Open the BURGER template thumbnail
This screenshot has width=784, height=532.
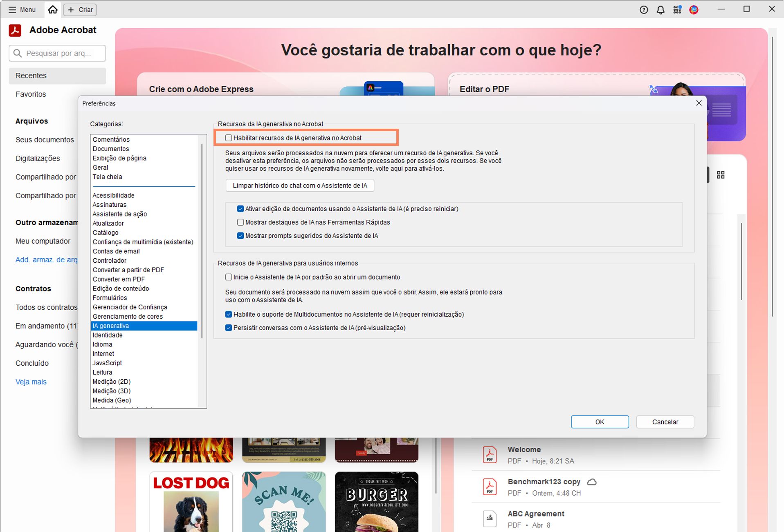click(x=377, y=502)
